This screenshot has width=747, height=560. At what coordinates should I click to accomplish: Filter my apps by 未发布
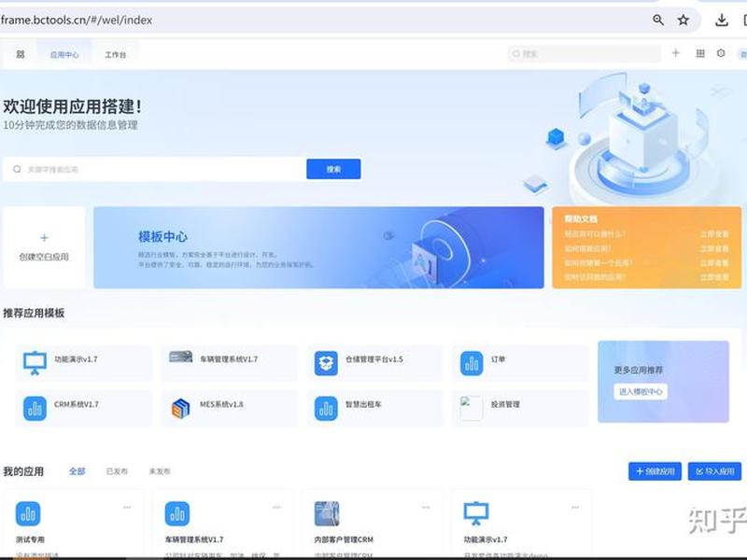(x=160, y=471)
